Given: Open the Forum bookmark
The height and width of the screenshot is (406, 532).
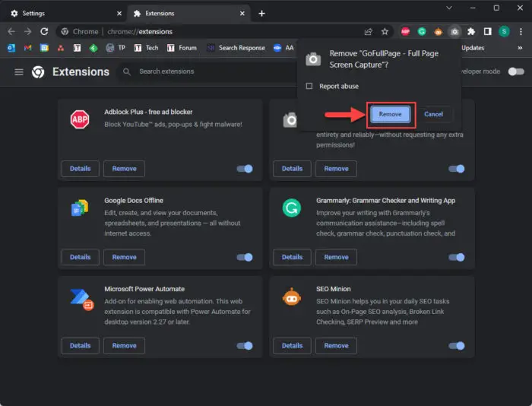Looking at the screenshot, I should [182, 48].
